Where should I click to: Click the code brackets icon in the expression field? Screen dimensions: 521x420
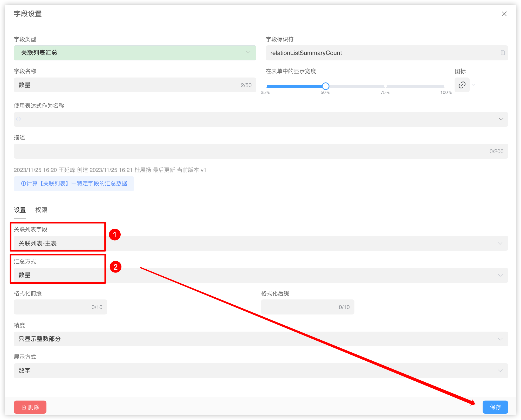pyautogui.click(x=18, y=119)
